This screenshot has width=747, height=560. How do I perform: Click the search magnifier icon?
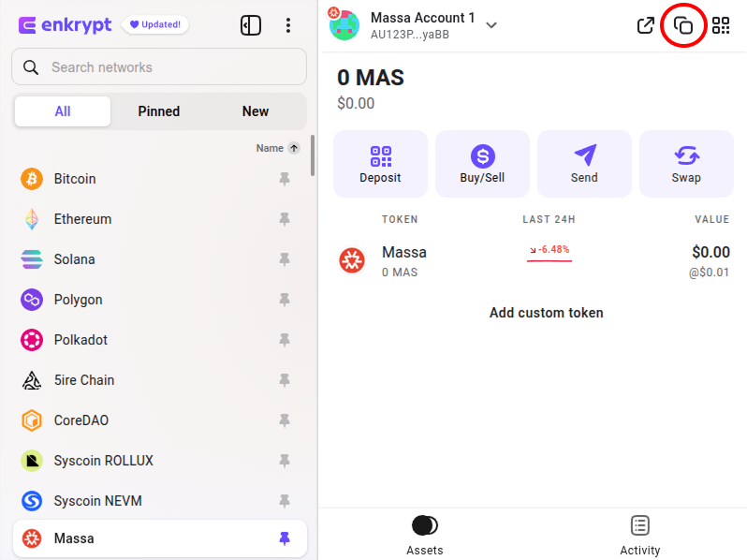[x=31, y=67]
